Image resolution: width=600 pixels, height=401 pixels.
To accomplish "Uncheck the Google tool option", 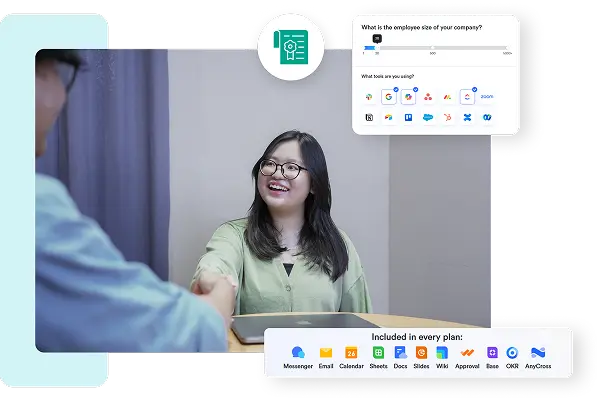I will coord(388,97).
